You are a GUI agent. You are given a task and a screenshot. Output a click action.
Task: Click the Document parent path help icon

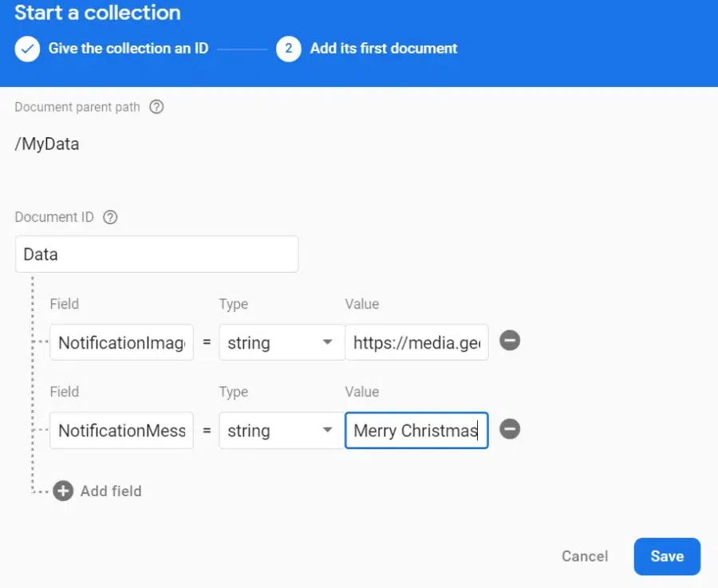point(156,107)
